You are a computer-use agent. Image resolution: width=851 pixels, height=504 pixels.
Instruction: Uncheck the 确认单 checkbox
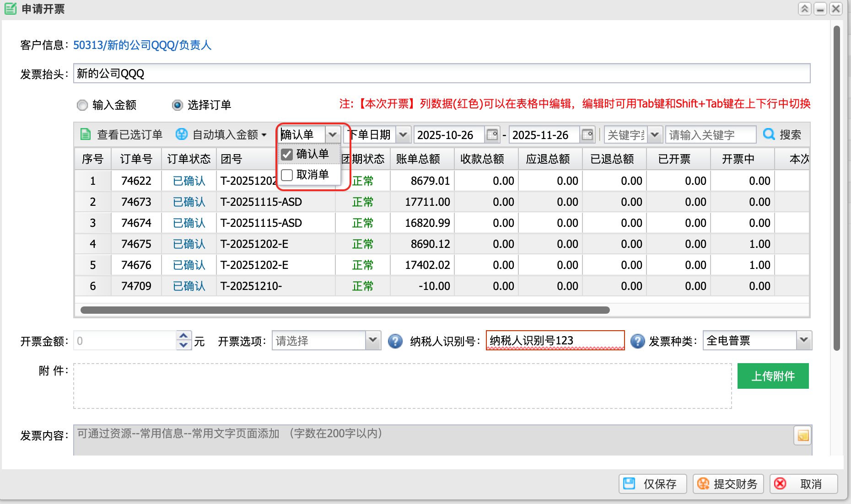(x=287, y=155)
